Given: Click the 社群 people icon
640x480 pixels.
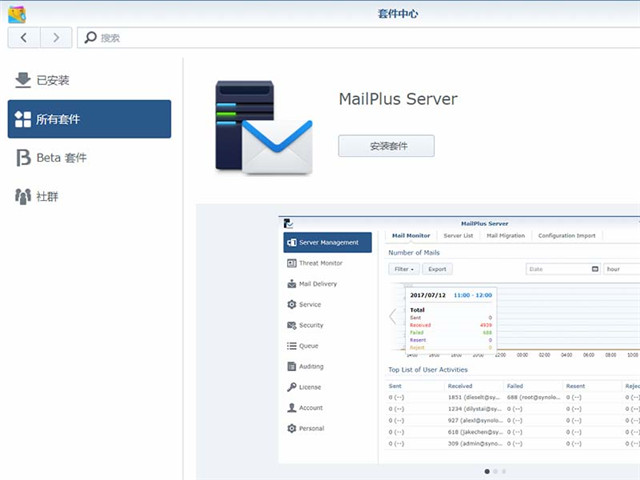Looking at the screenshot, I should (x=23, y=196).
